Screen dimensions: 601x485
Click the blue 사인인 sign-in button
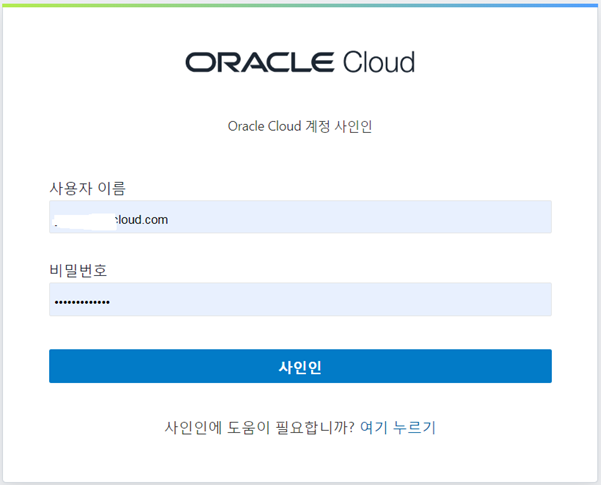[x=300, y=366]
